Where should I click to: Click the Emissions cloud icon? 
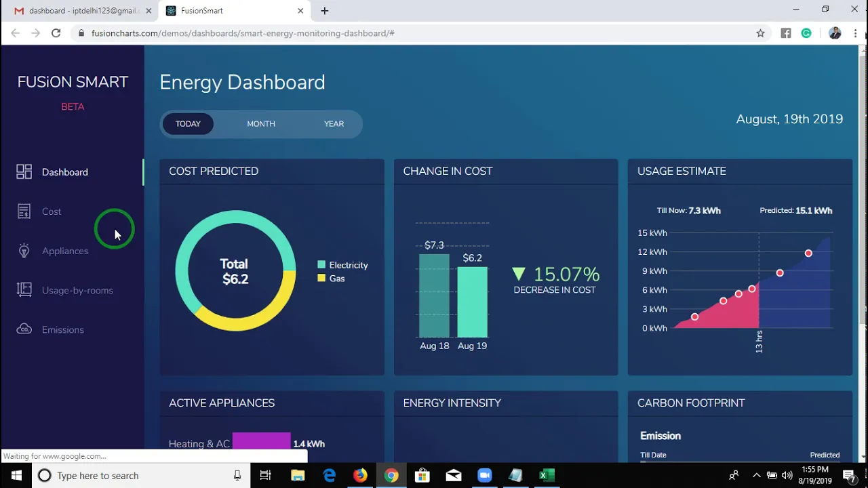point(24,329)
